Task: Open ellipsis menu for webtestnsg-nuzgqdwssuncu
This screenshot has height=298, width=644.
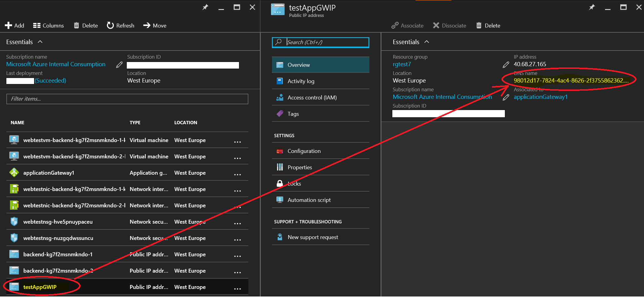Action: click(238, 240)
